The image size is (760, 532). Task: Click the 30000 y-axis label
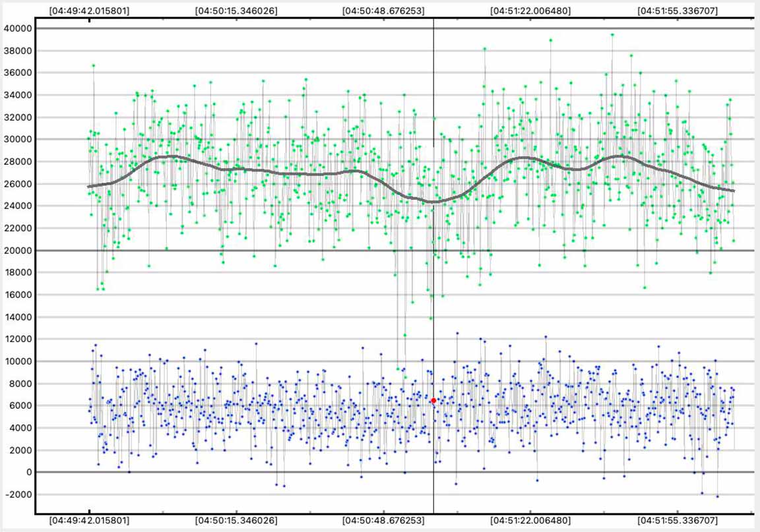17,139
